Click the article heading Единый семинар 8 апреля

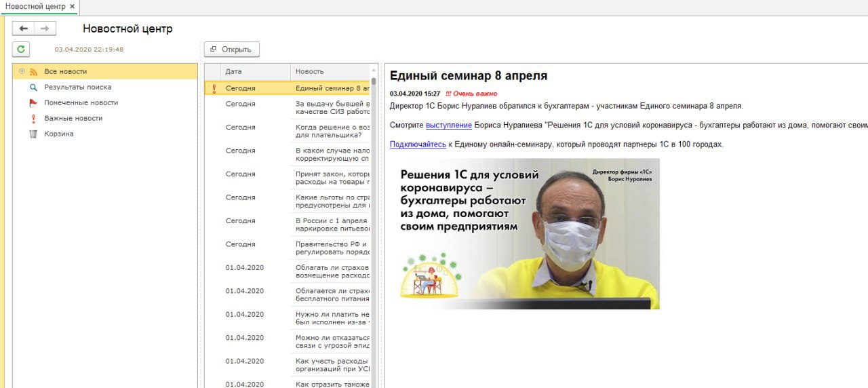[469, 76]
